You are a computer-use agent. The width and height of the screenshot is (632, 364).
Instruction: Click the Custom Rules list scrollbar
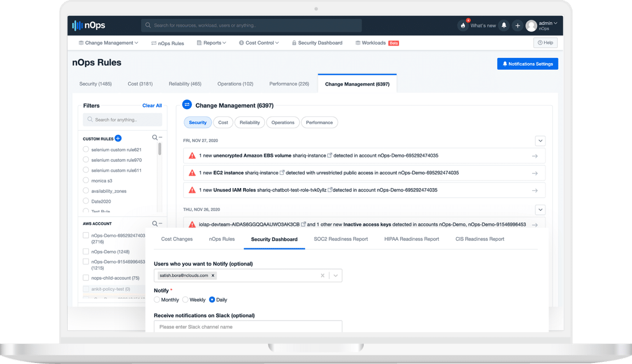click(x=160, y=149)
